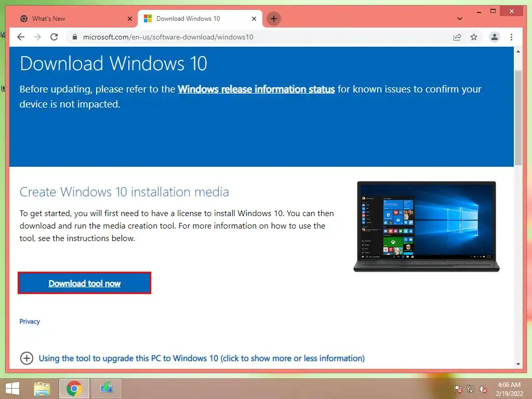Close the Download Windows 10 tab

pyautogui.click(x=254, y=19)
